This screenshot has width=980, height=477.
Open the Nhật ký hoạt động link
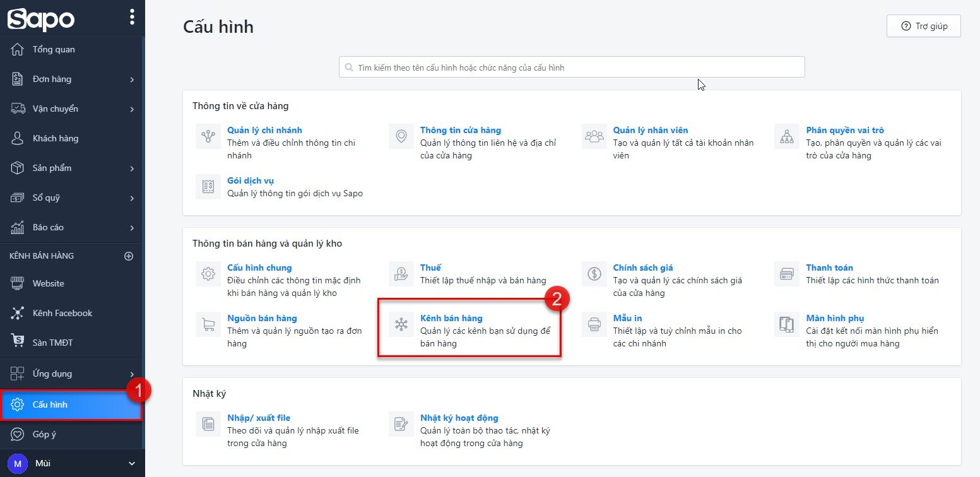tap(459, 417)
